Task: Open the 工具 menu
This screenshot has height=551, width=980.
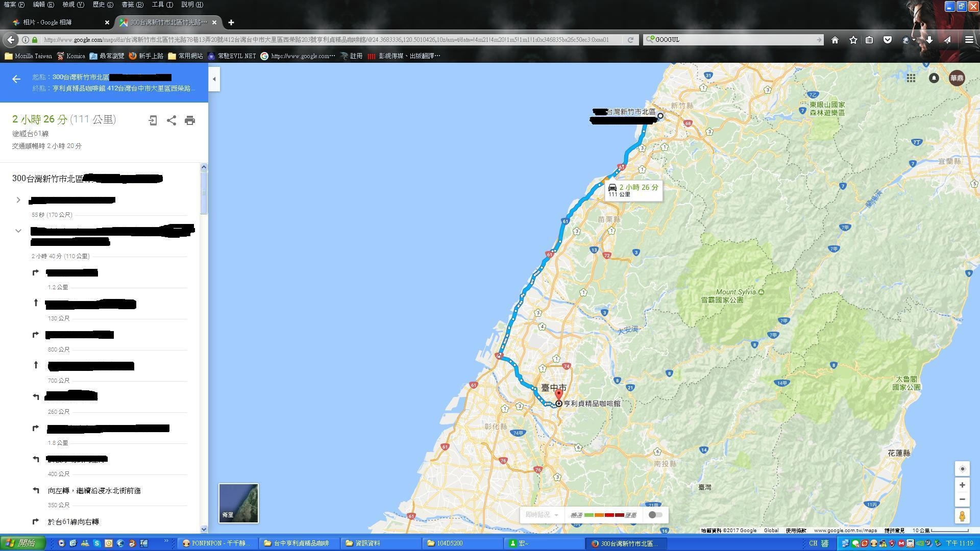Action: (x=162, y=5)
